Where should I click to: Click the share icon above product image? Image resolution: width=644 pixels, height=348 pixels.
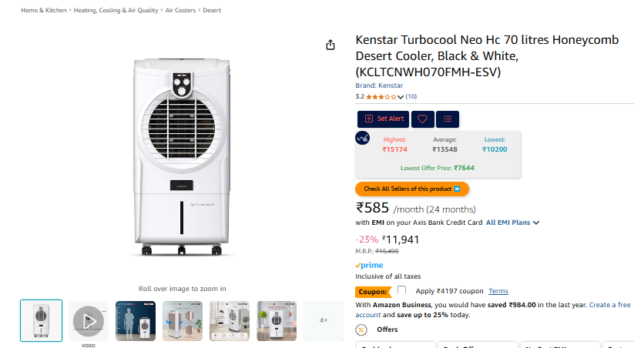click(x=330, y=45)
